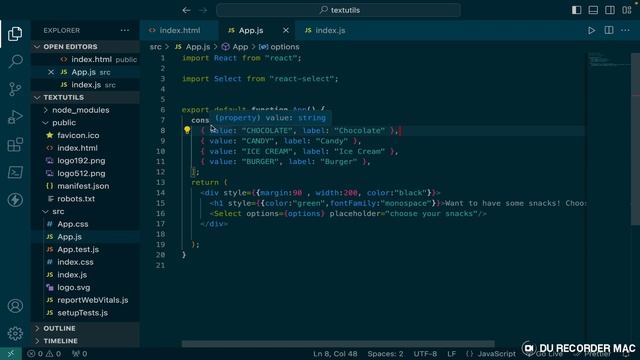Click the options breadcrumb symbol
The image size is (640, 360).
(279, 47)
